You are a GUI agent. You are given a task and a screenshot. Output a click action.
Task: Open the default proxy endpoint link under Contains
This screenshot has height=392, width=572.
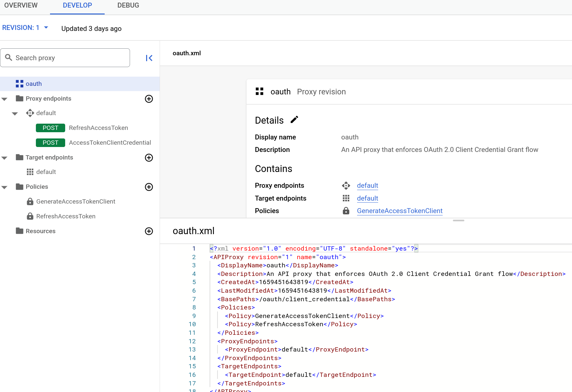click(x=367, y=185)
